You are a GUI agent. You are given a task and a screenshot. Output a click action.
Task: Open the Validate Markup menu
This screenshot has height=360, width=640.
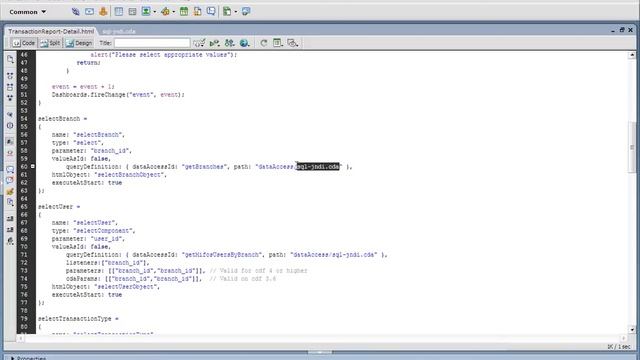pos(214,43)
